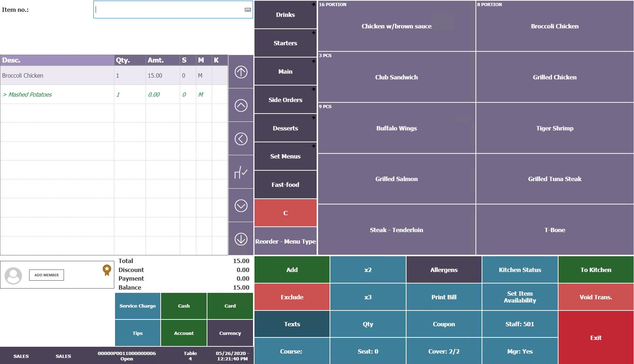Click Reorder - Menu Type button

(285, 241)
